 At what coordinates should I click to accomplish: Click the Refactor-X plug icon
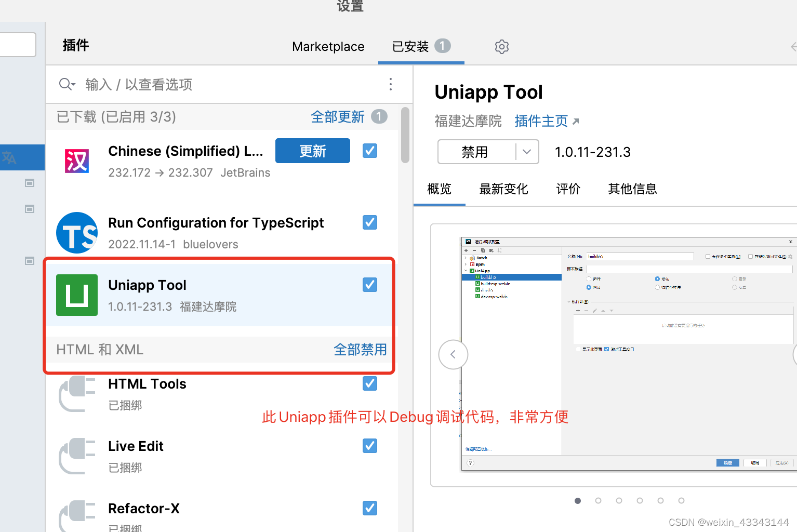click(x=77, y=516)
